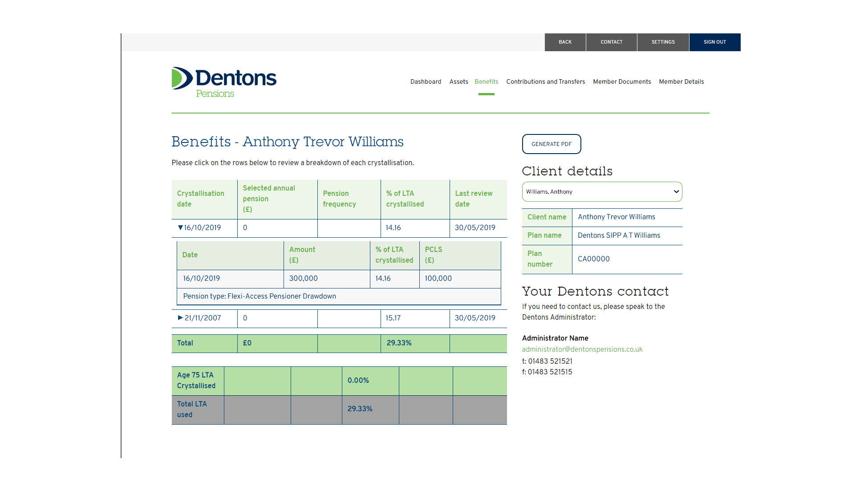The width and height of the screenshot is (868, 483).
Task: Click the 30/05/2019 review date in 16/10/2019 row
Action: pyautogui.click(x=475, y=227)
